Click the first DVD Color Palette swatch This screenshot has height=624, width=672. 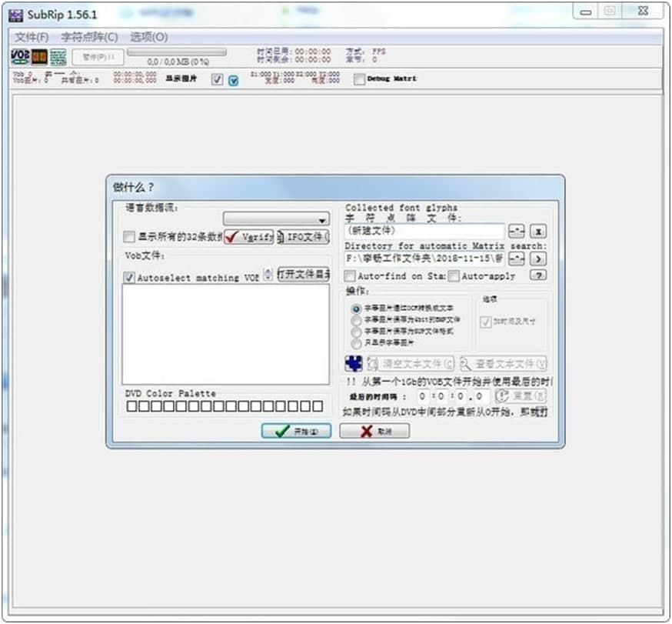132,405
